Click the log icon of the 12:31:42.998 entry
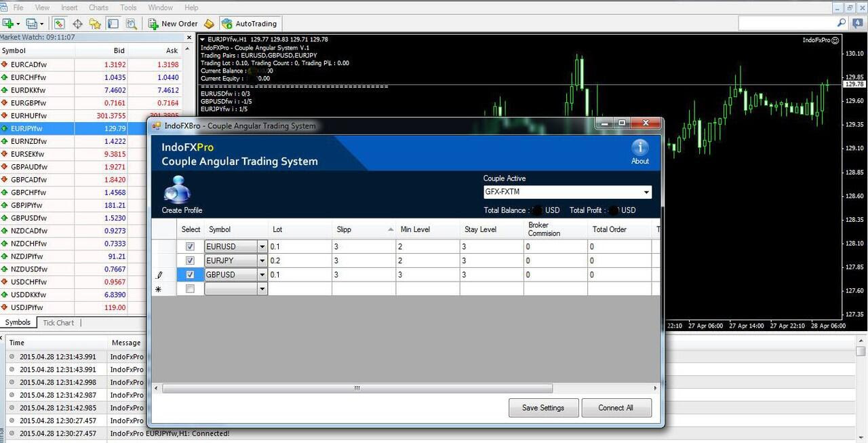Screen dimensions: 868x443 [12, 382]
